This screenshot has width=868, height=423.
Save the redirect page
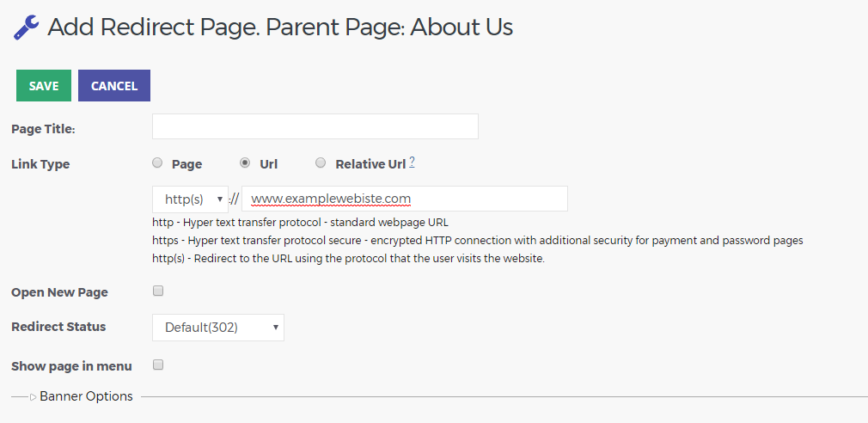click(44, 86)
